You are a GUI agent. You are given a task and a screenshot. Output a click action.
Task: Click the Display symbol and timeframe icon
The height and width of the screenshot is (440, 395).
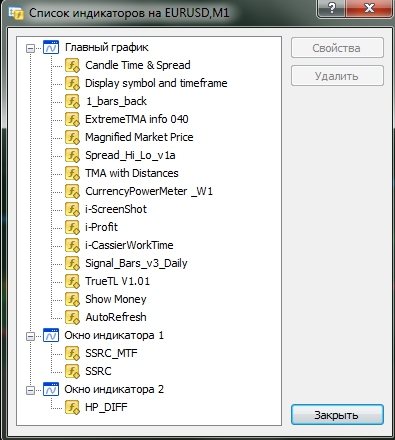pyautogui.click(x=72, y=83)
